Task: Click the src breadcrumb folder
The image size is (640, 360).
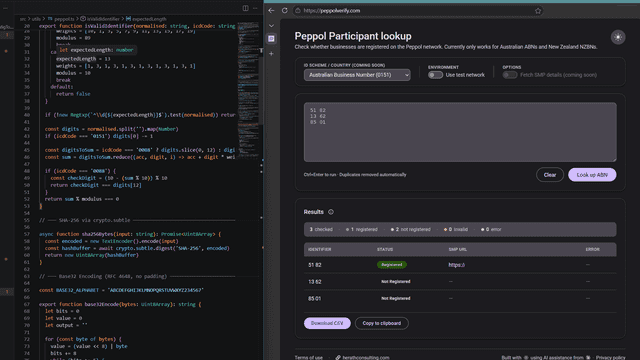Action: [23, 19]
